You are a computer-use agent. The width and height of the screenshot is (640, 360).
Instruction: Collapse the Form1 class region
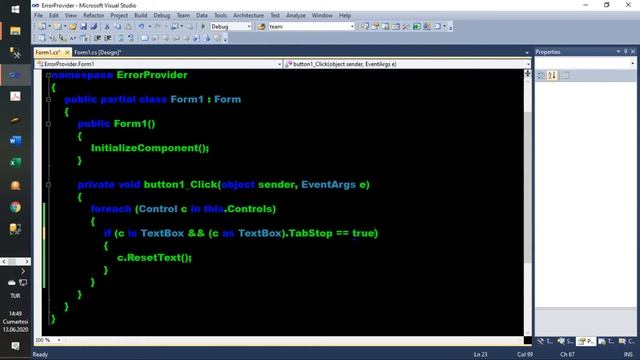(x=48, y=100)
